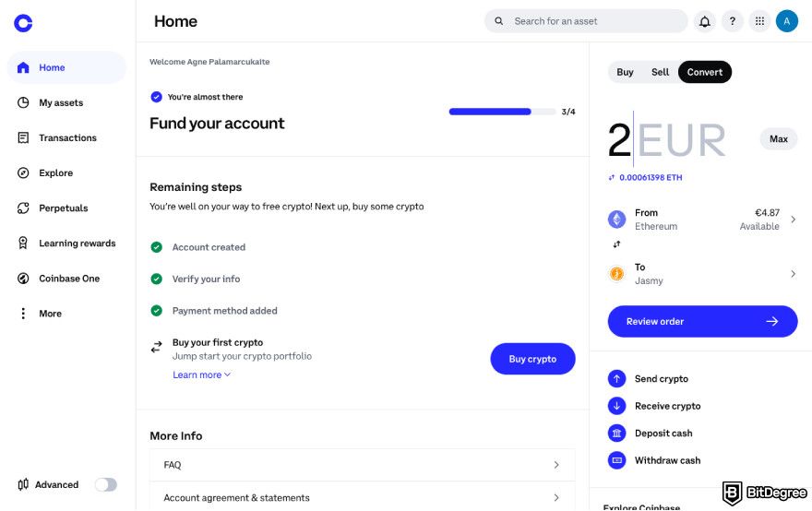Open the profile avatar A

(x=786, y=21)
